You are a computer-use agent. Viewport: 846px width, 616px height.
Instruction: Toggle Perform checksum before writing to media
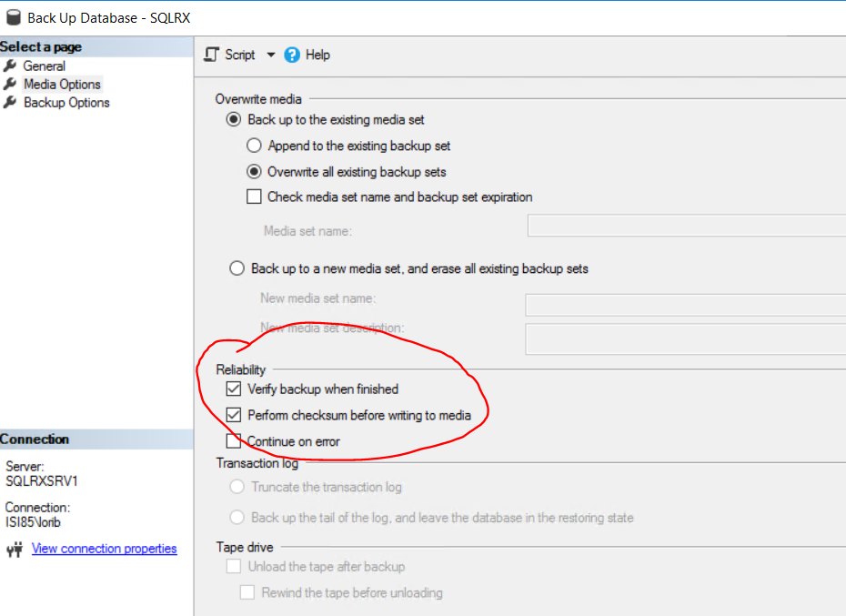click(x=234, y=415)
